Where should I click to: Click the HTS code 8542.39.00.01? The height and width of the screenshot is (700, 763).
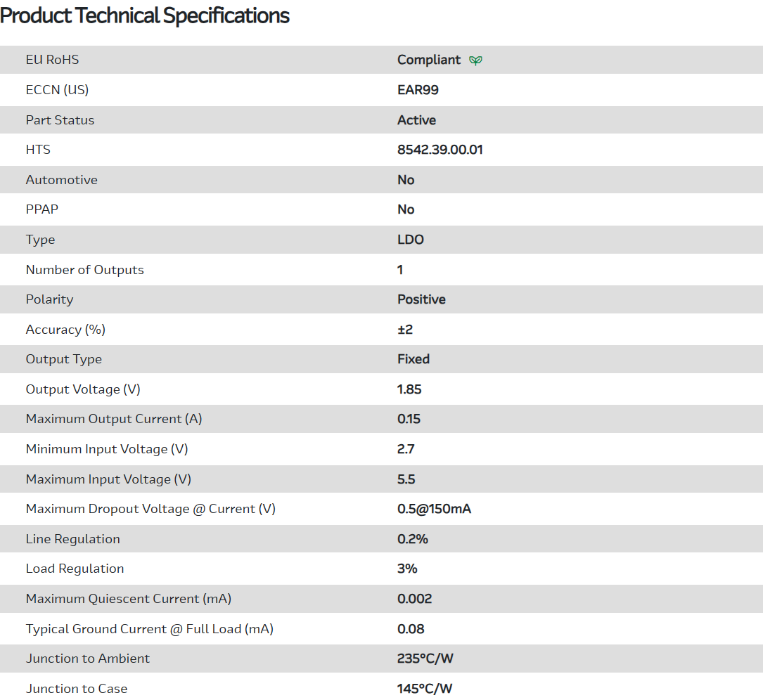coord(440,150)
